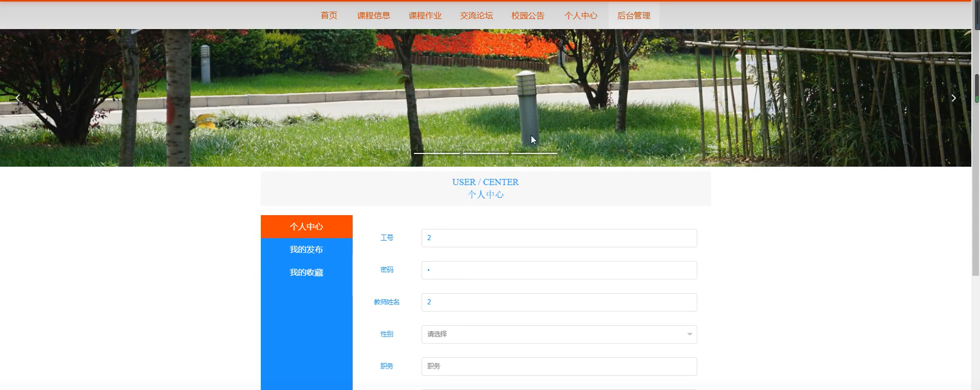Open the 校园公告 navigation item
Screen dimensions: 980x390
[528, 15]
